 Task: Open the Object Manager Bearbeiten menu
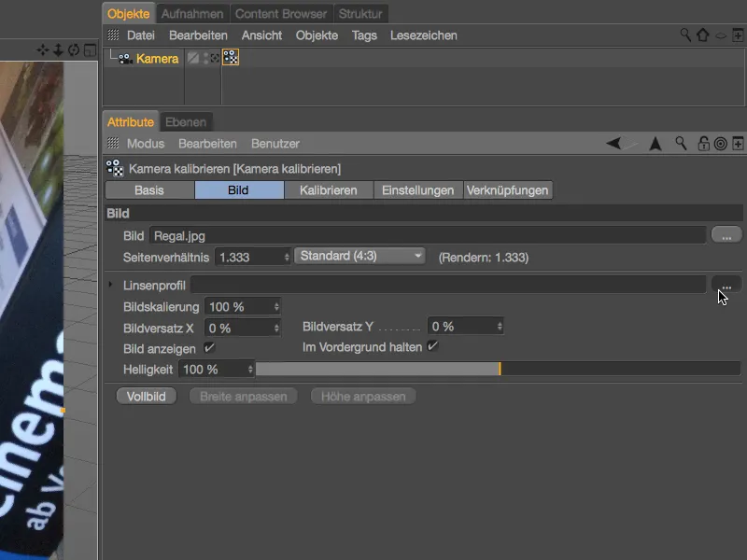click(198, 35)
